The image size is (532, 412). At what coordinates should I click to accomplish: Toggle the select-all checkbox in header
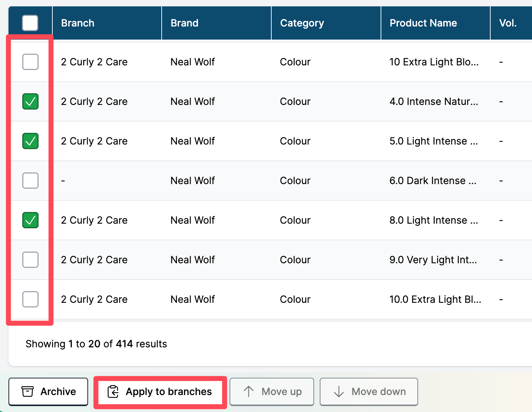30,23
